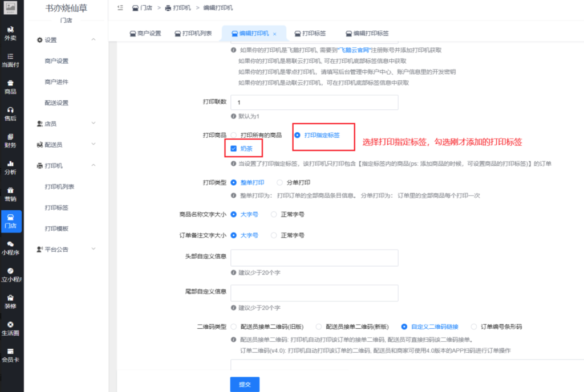Select 订单编号条形码 QR code type
584x392 pixels.
474,327
